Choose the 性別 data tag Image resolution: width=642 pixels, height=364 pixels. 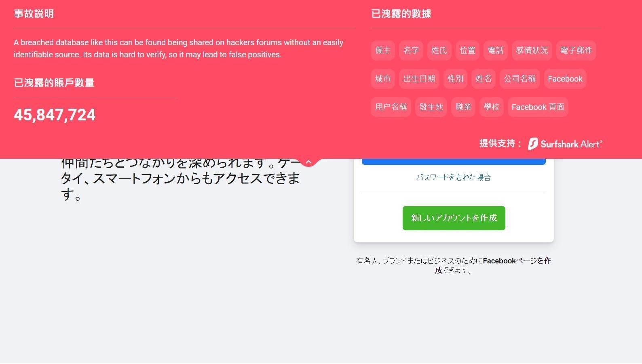[455, 79]
